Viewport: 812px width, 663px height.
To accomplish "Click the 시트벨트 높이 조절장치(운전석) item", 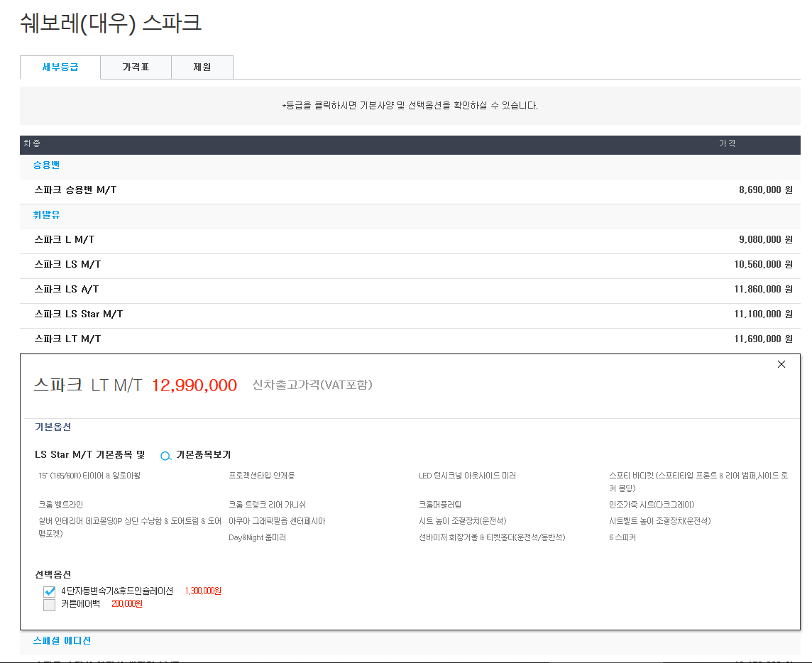I will 660,522.
